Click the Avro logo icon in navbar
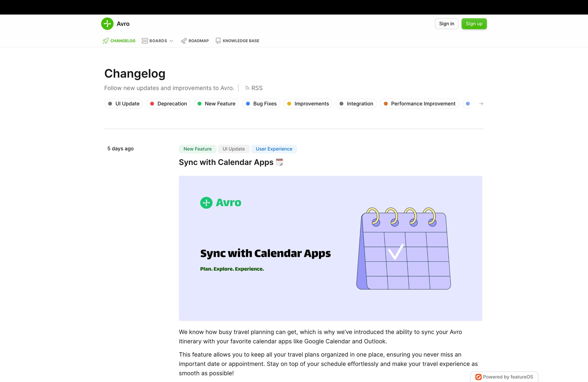 coord(107,24)
